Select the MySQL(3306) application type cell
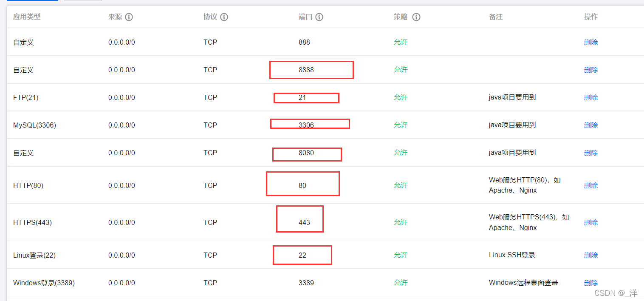The image size is (644, 301). point(34,125)
